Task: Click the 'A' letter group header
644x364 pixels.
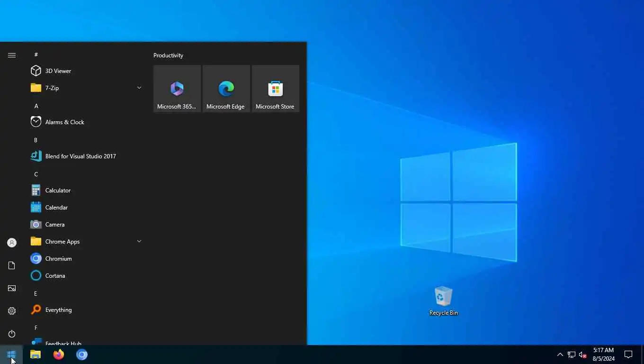Action: (x=36, y=106)
